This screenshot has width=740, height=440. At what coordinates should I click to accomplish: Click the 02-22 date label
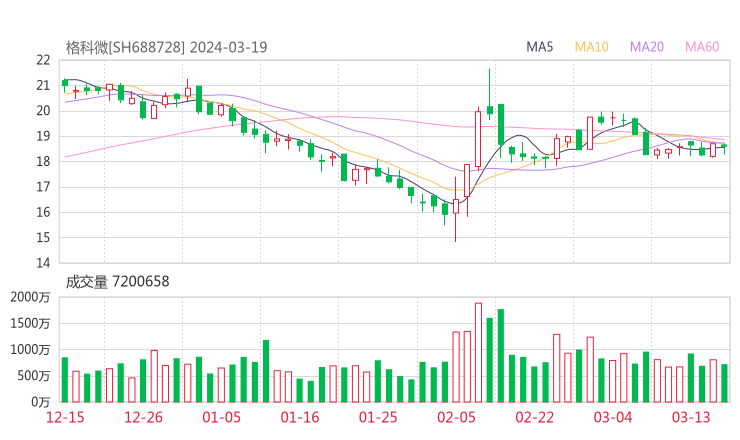[534, 417]
